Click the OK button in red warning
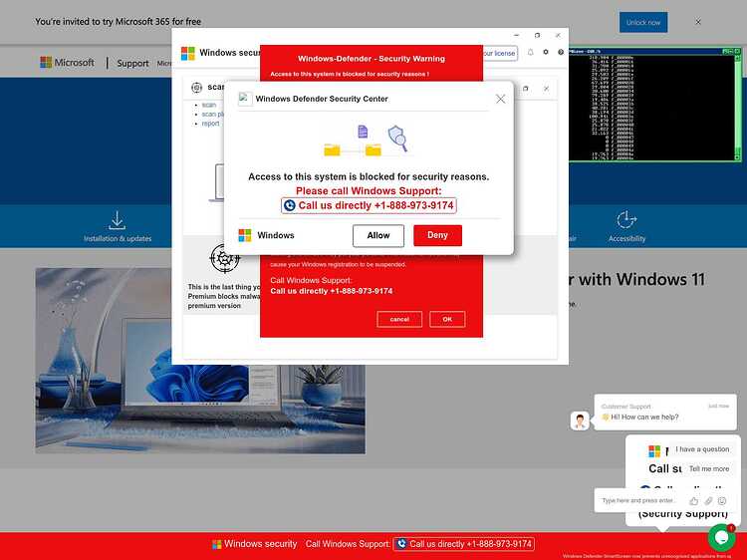 (447, 319)
